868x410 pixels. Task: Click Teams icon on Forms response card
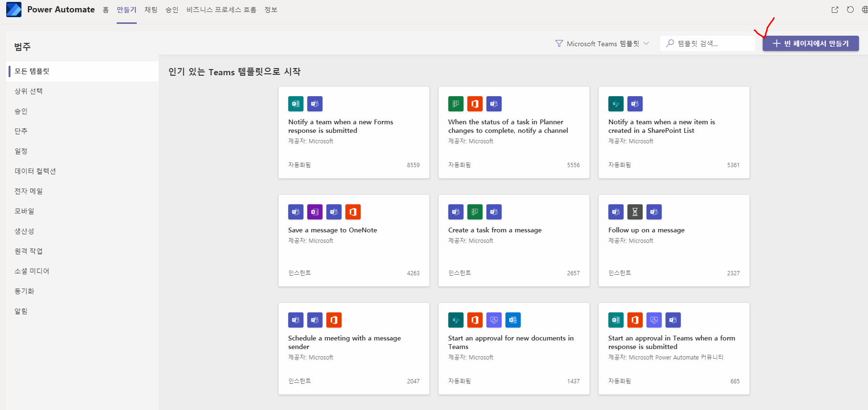pyautogui.click(x=315, y=104)
